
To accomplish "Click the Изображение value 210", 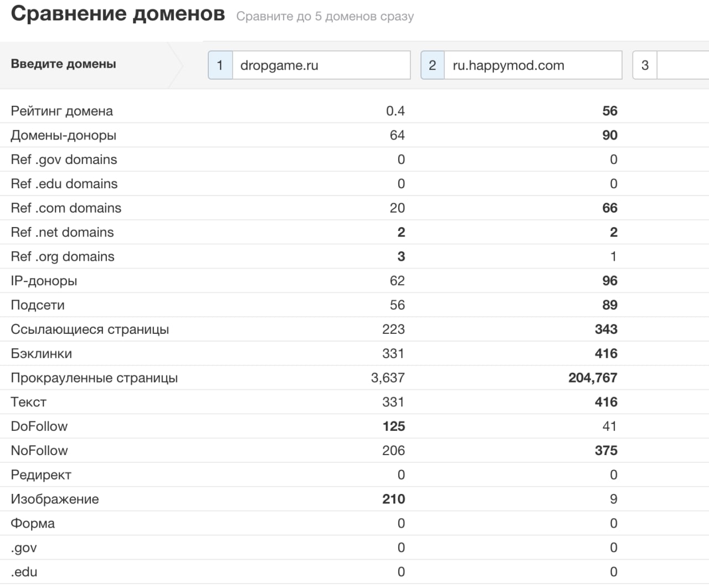I will (x=393, y=499).
